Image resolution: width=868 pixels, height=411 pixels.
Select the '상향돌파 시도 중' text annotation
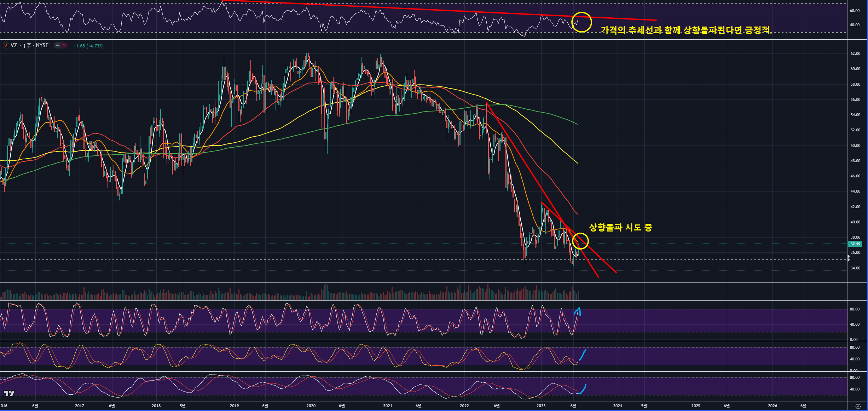click(x=620, y=227)
